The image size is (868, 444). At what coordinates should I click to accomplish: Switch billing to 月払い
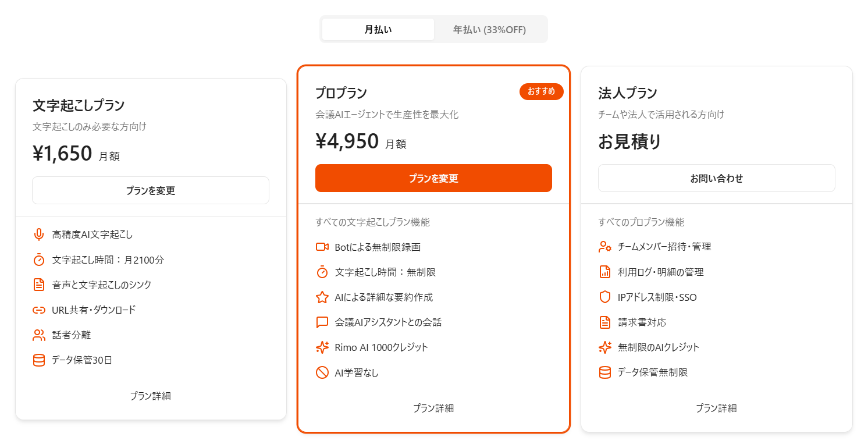[x=378, y=30]
